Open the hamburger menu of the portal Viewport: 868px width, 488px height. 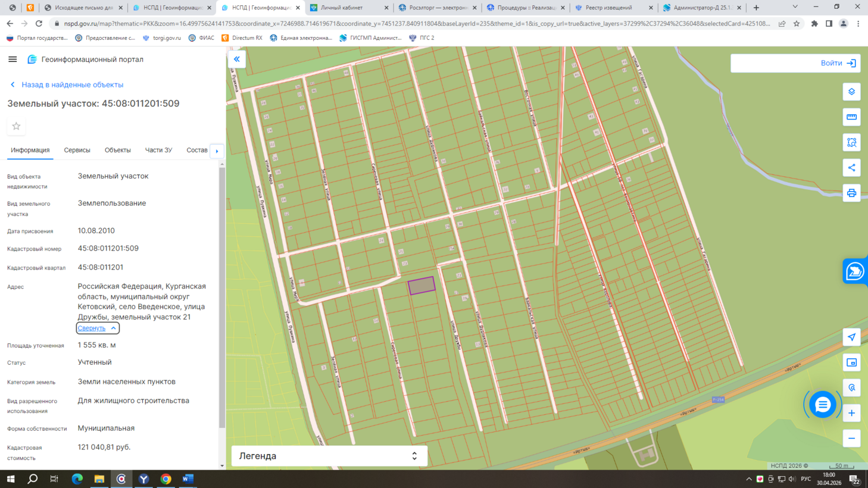click(13, 60)
